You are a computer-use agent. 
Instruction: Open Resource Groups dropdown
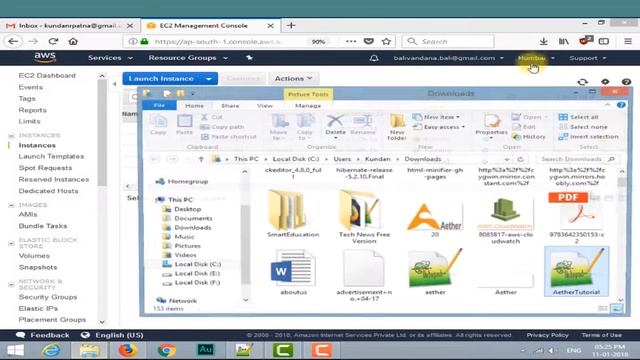point(188,58)
